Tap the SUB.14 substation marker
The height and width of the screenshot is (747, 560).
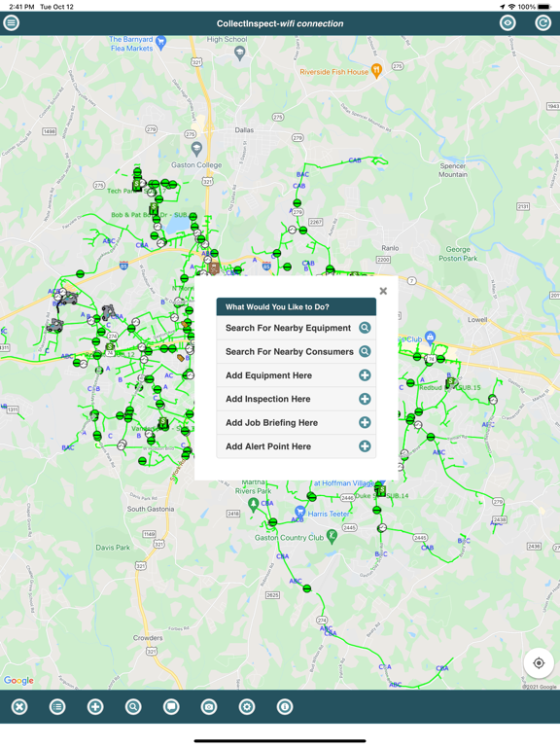[380, 490]
